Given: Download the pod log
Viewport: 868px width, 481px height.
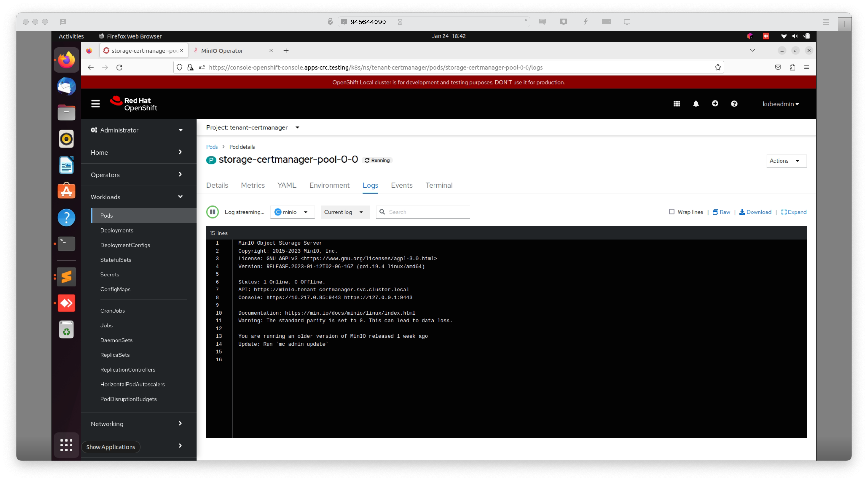Looking at the screenshot, I should click(755, 212).
